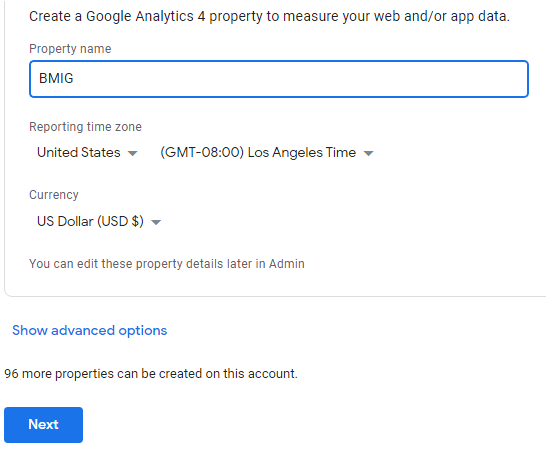The height and width of the screenshot is (455, 546).
Task: Click the Reporting time zone label
Action: coord(85,127)
